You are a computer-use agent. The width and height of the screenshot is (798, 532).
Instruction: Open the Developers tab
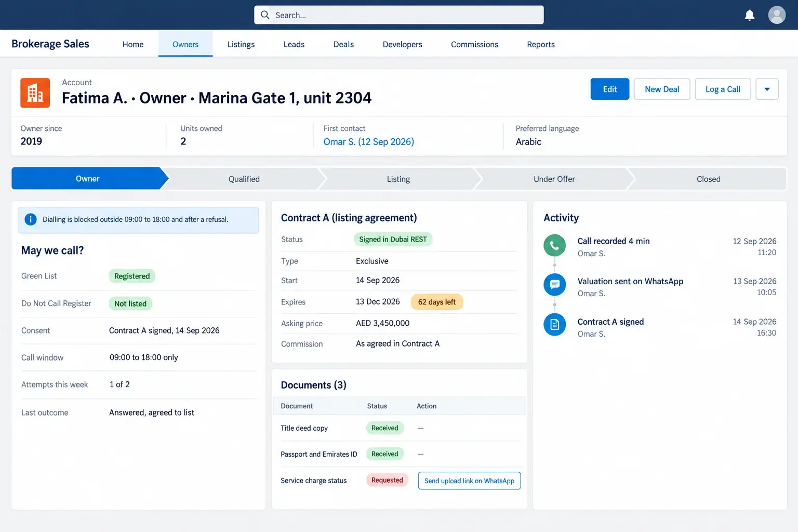(402, 44)
